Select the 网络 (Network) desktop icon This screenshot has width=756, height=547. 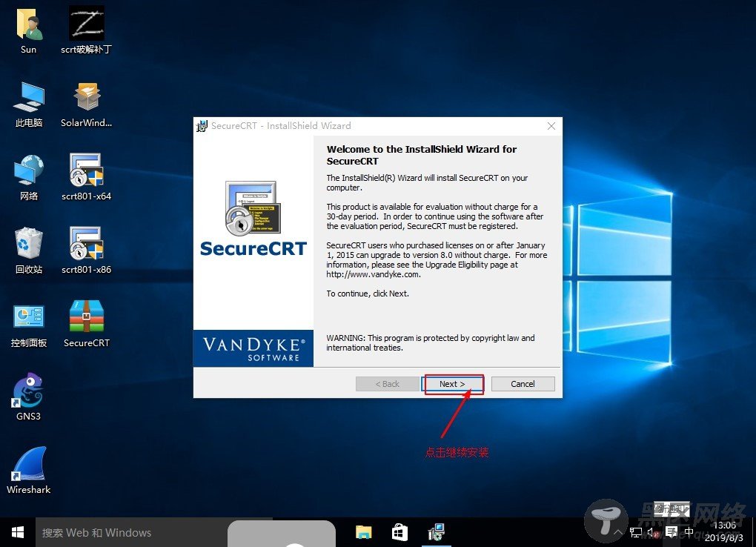click(x=28, y=177)
